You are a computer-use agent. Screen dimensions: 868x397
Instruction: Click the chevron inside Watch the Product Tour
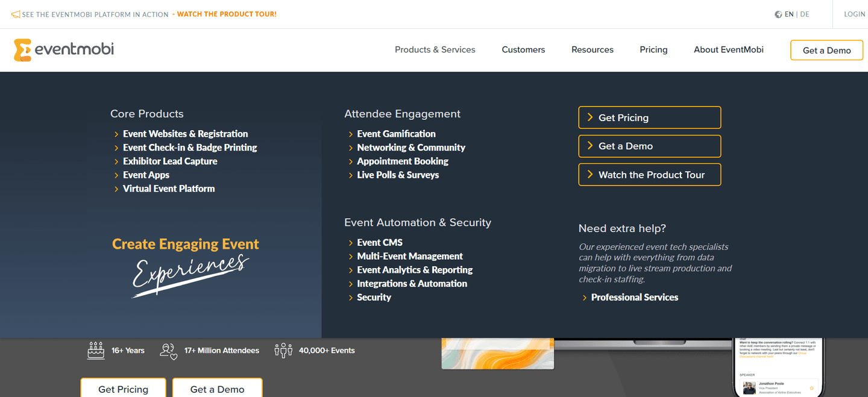point(590,175)
